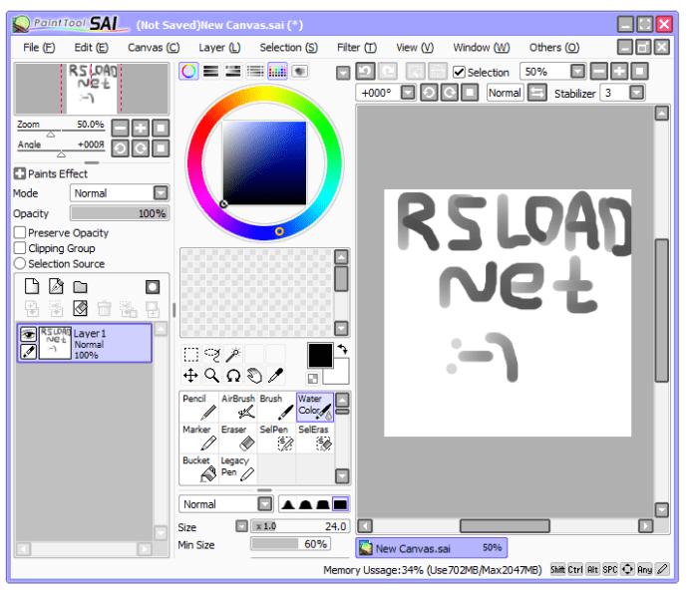
Task: Create a new normal layer
Action: pyautogui.click(x=32, y=286)
